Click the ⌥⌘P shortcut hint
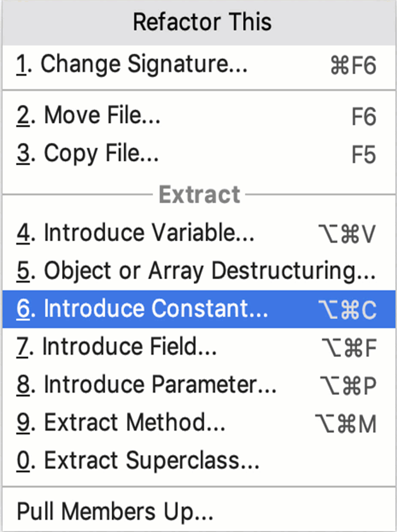Screen dimensions: 397x532 point(347,386)
